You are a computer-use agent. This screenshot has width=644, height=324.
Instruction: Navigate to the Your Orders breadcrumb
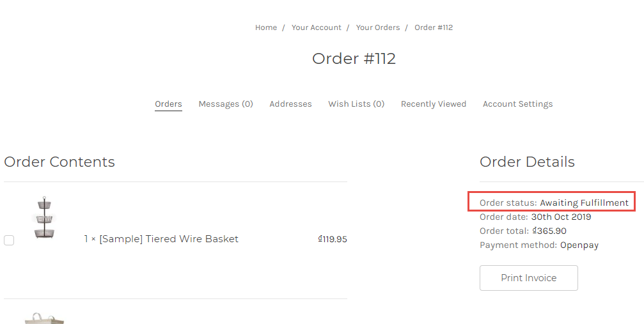click(x=378, y=27)
